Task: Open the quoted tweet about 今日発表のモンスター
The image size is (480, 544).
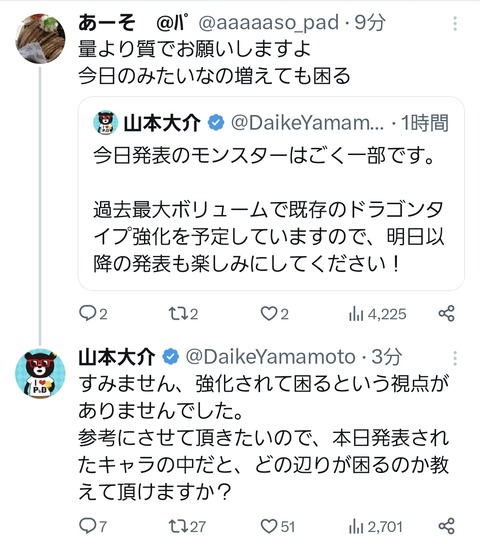Action: (271, 193)
